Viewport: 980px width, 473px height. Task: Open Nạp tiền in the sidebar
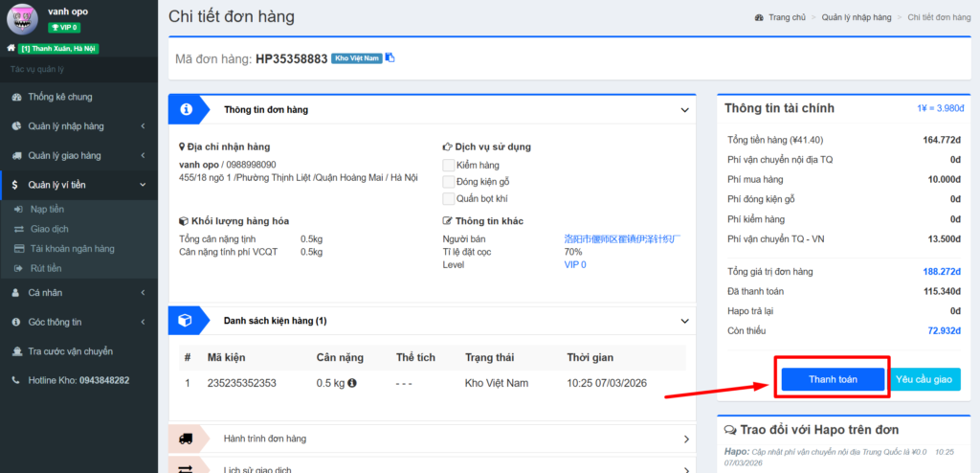point(47,209)
